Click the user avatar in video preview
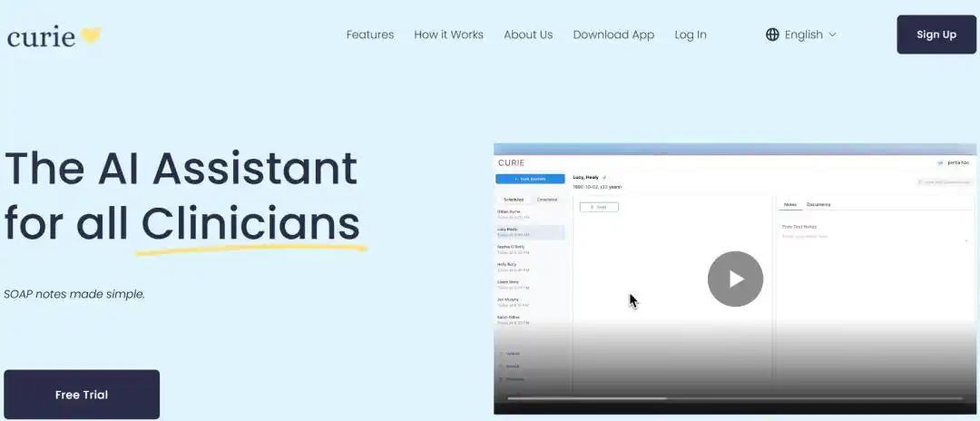 [x=940, y=163]
